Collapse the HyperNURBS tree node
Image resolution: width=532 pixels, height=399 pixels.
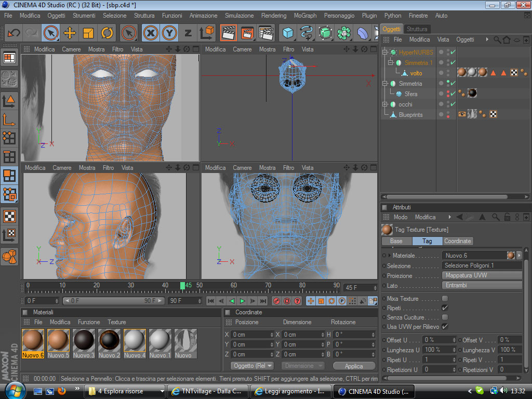[x=385, y=52]
